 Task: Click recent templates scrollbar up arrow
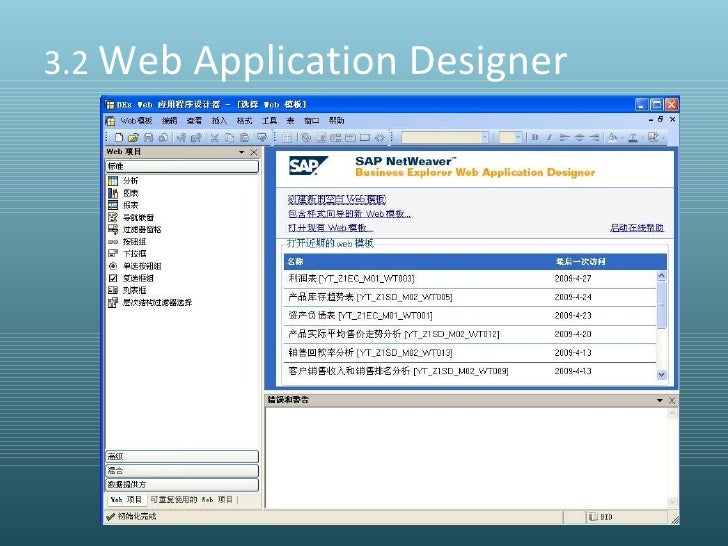coord(662,276)
